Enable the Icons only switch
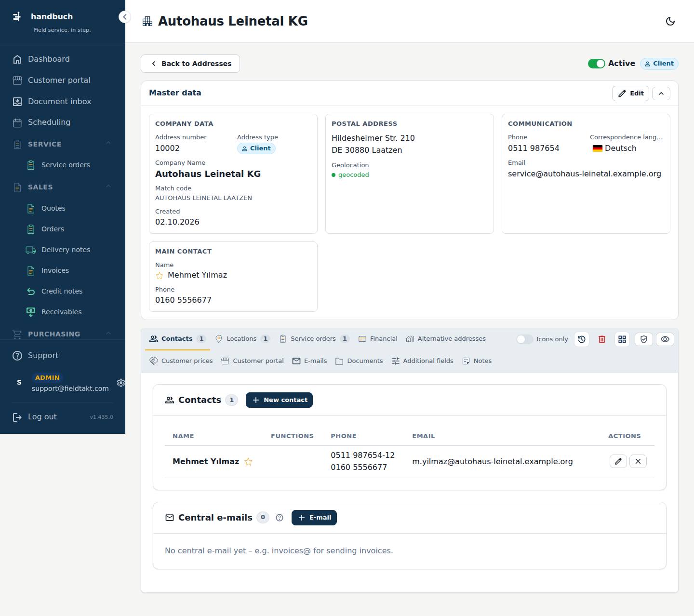Image resolution: width=694 pixels, height=616 pixels. click(x=524, y=339)
